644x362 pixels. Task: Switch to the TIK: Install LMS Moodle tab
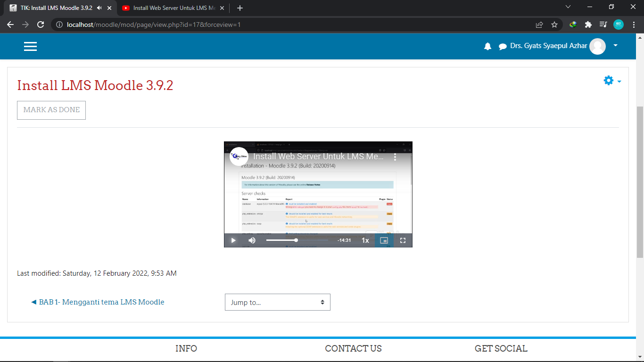click(x=57, y=8)
